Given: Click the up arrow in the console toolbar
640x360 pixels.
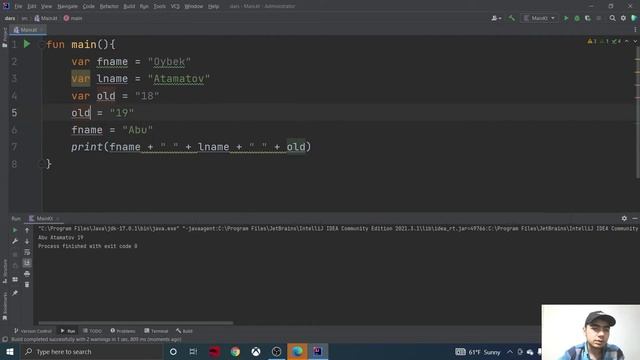Looking at the screenshot, I should tap(27, 230).
